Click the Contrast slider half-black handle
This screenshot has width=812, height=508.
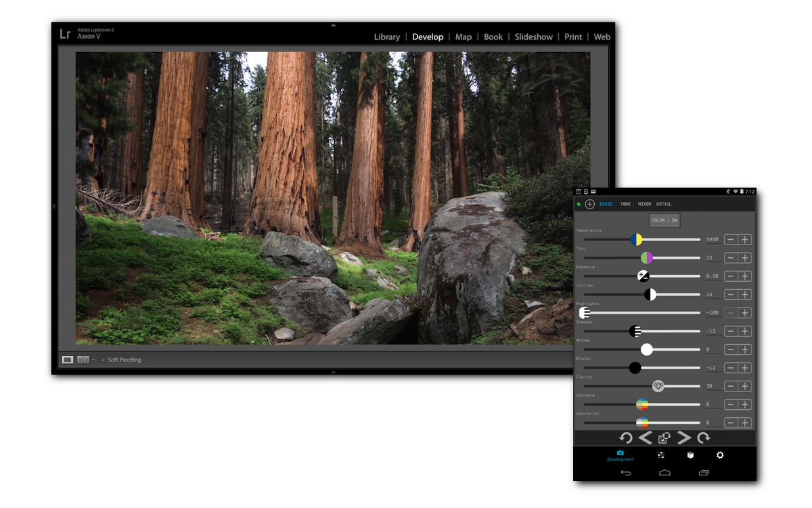click(x=650, y=294)
